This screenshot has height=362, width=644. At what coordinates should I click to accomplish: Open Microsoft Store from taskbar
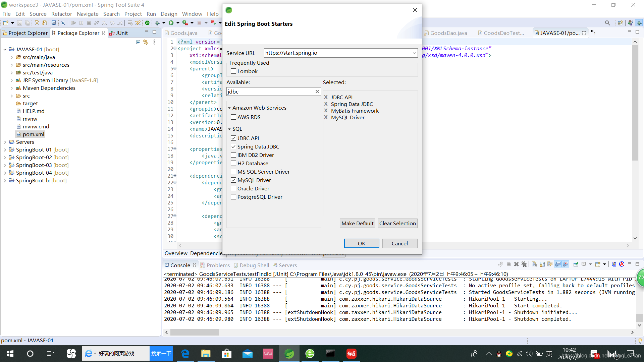click(x=226, y=354)
